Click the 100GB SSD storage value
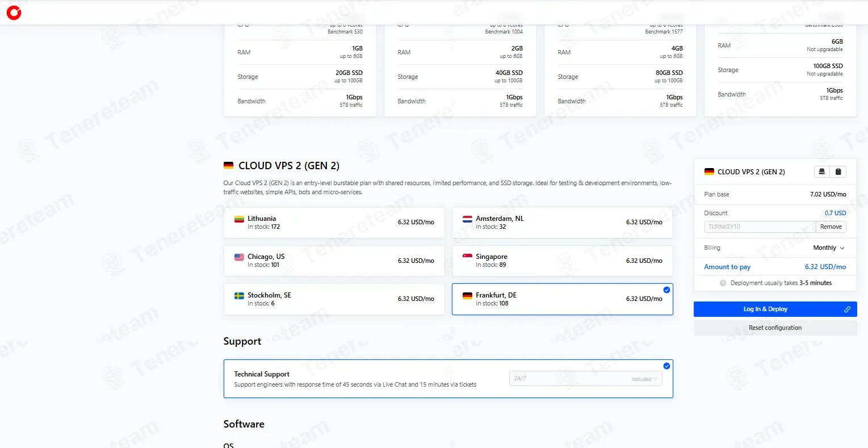Viewport: 868px width, 448px height. 828,66
